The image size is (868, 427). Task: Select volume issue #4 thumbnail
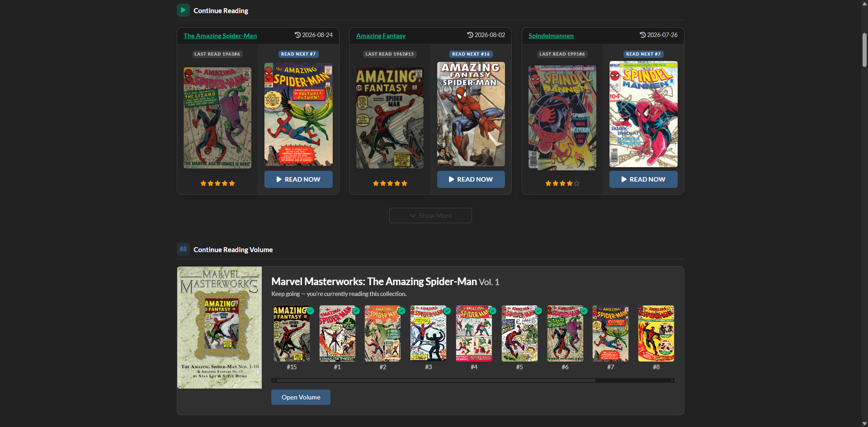(474, 333)
